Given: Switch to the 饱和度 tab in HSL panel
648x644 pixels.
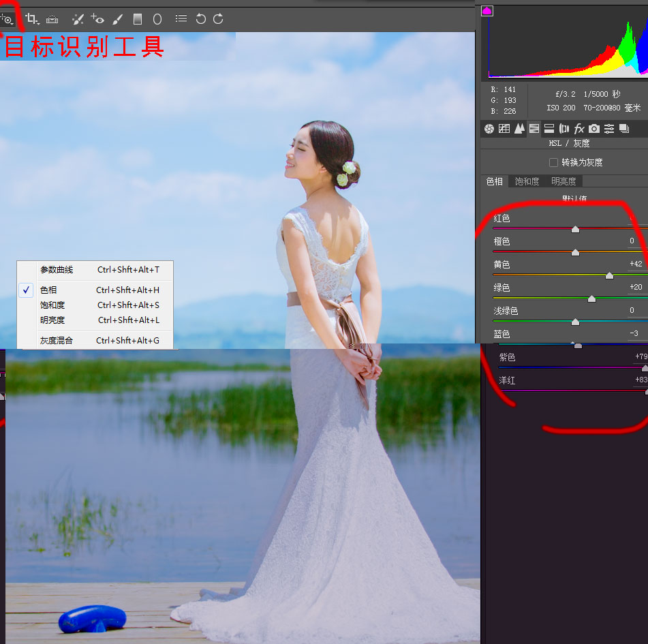Looking at the screenshot, I should click(x=527, y=181).
